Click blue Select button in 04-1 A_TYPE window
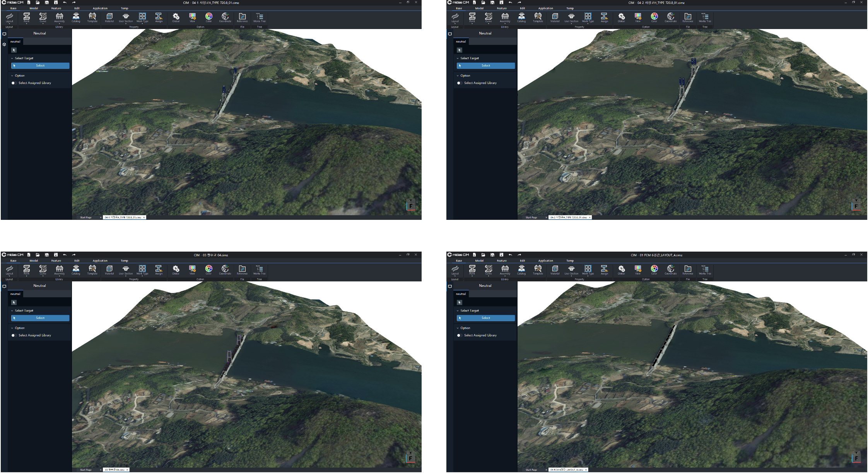 tap(40, 66)
